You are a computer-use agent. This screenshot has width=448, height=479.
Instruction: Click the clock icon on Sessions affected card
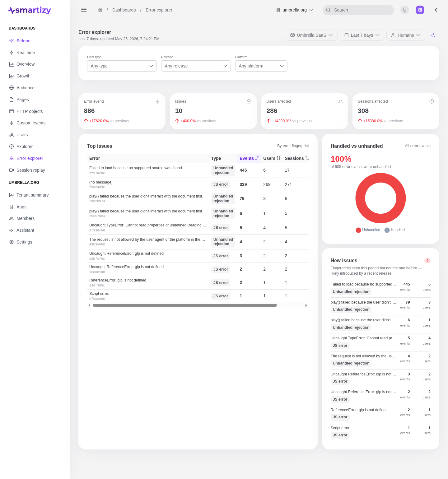(x=432, y=101)
